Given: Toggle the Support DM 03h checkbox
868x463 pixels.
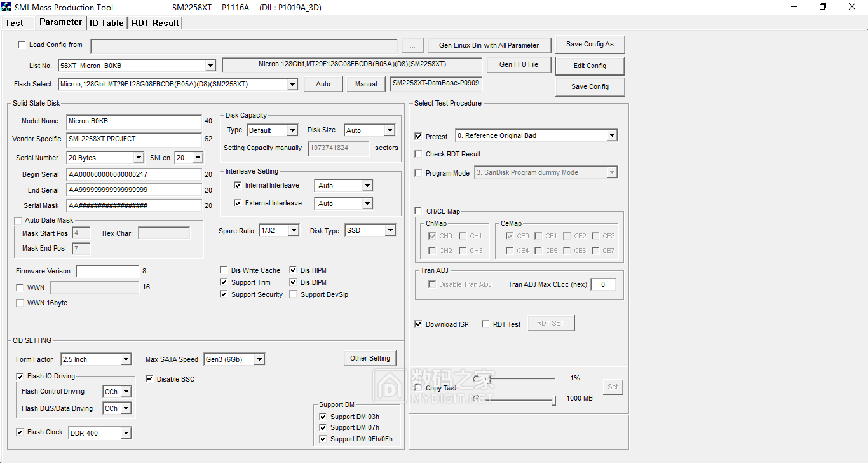Looking at the screenshot, I should [x=323, y=417].
